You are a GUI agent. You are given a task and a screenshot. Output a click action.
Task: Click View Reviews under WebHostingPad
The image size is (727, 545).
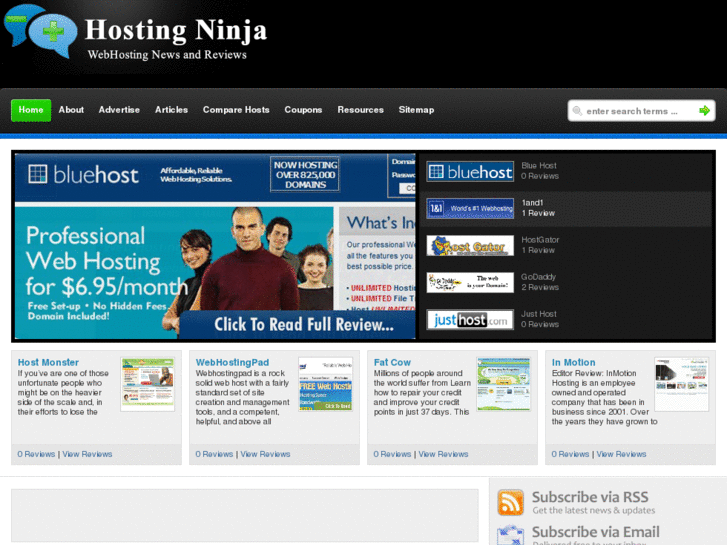(x=265, y=454)
